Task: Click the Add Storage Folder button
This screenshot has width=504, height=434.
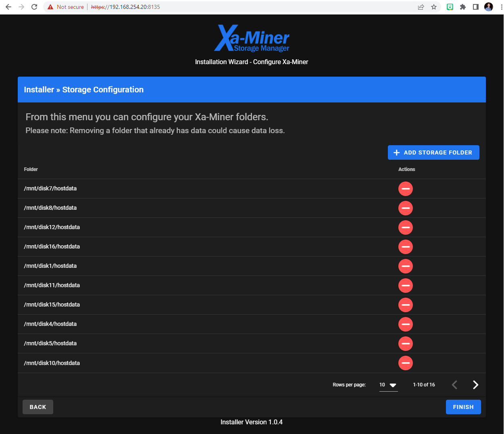Action: (x=433, y=152)
